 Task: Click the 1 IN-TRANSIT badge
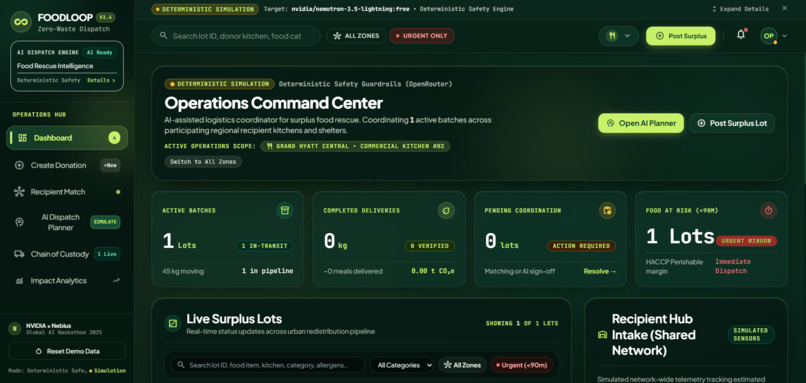coord(265,246)
